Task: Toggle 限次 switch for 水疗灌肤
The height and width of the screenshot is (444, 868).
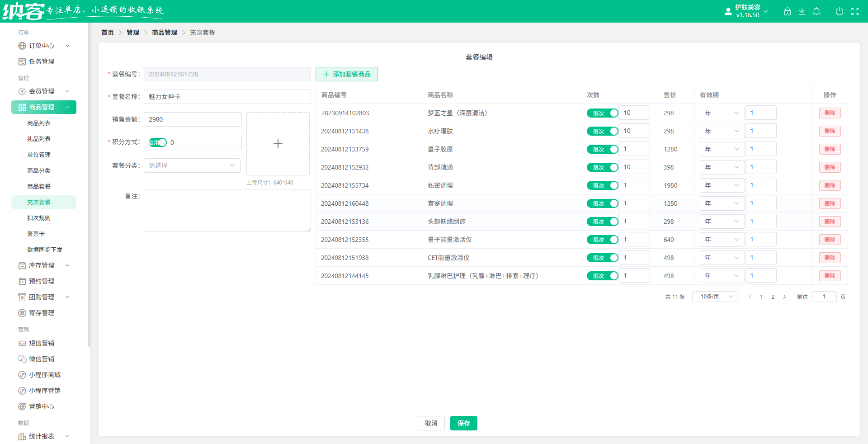Action: 602,131
